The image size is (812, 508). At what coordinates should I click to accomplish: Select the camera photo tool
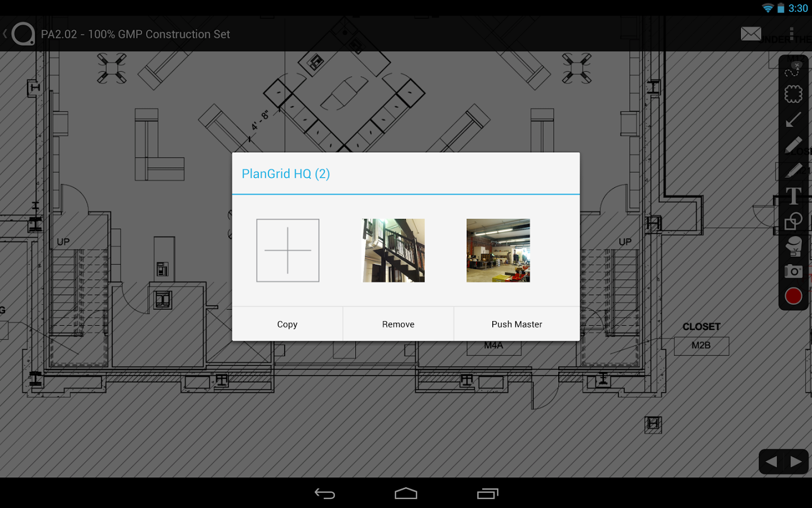pyautogui.click(x=793, y=271)
